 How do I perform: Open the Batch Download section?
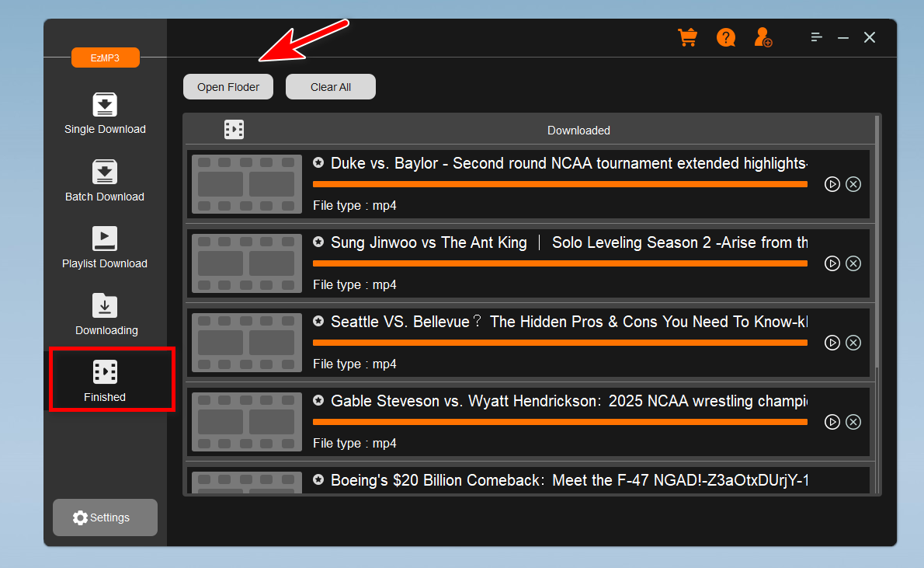click(x=105, y=181)
